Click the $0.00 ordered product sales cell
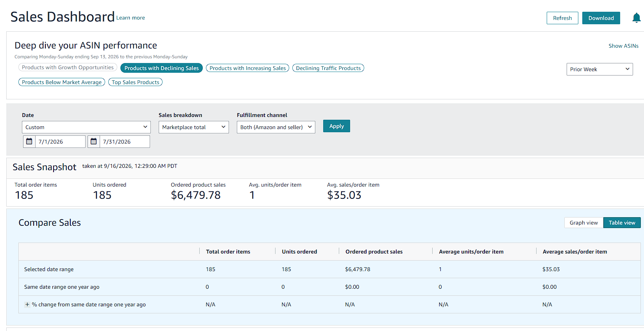Image resolution: width=644 pixels, height=331 pixels. point(352,287)
